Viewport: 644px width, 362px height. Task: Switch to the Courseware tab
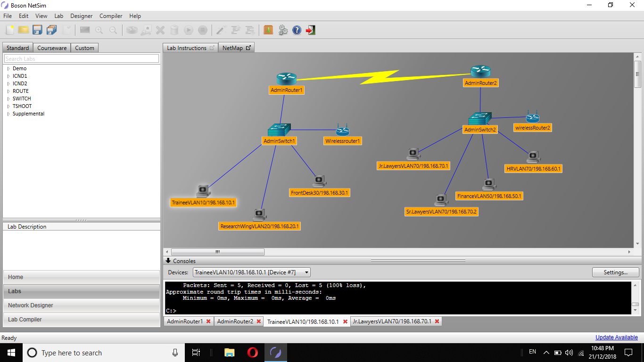52,48
